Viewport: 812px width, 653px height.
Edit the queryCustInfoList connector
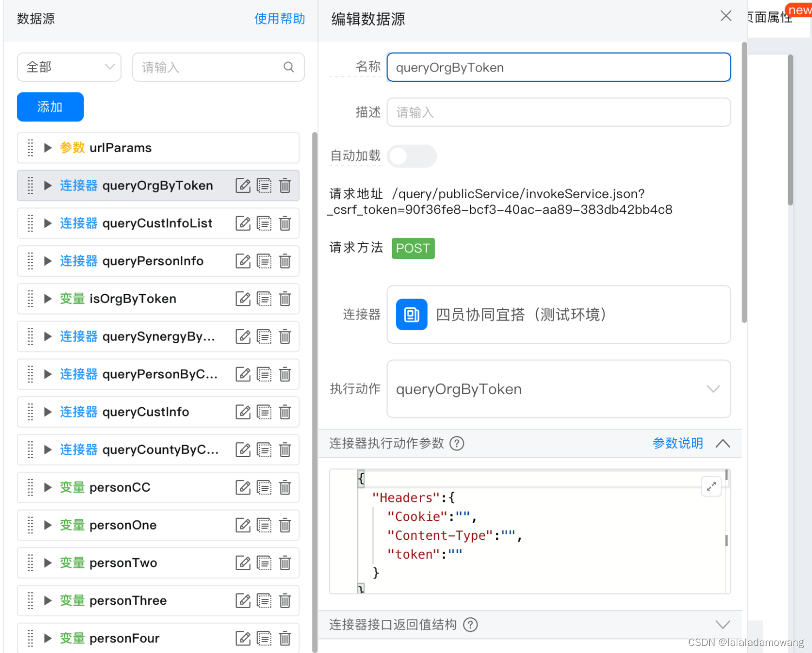243,223
